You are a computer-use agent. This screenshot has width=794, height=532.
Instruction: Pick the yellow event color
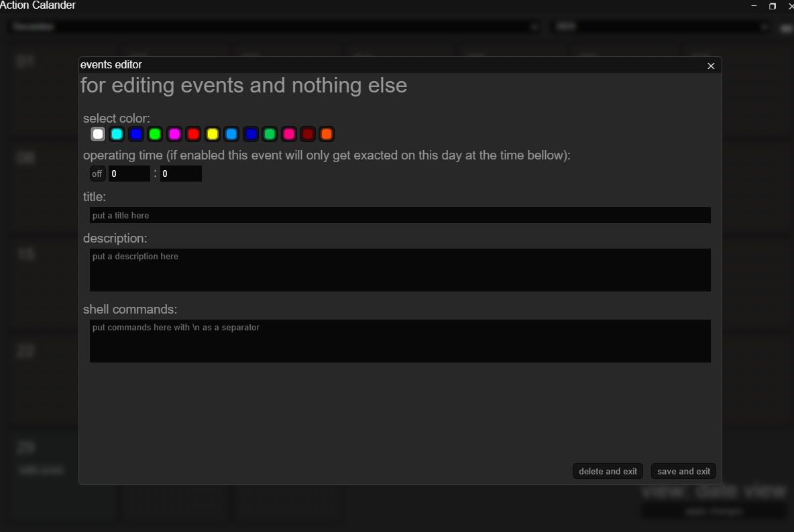click(x=213, y=134)
